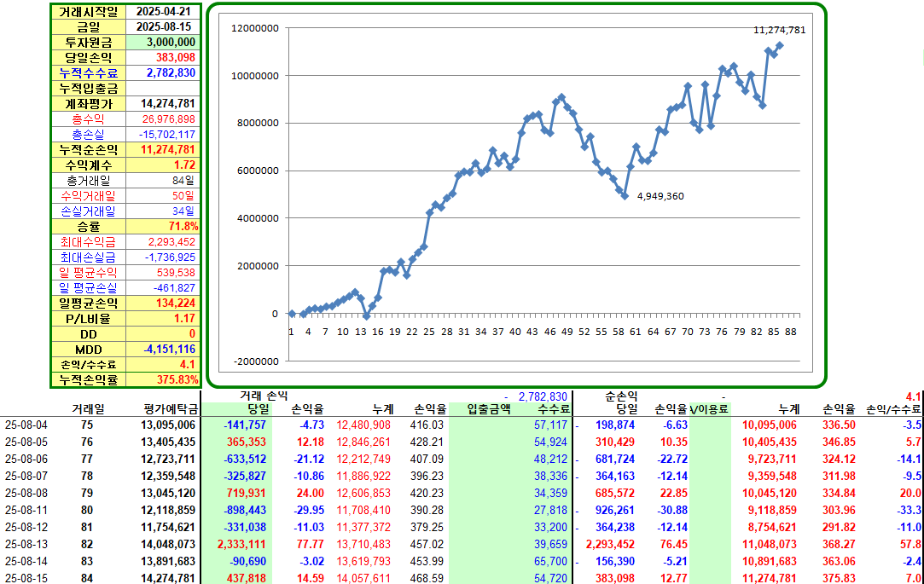Select the 363.06 cumulative 손익율 cell
Image resolution: width=924 pixels, height=584 pixels.
[840, 562]
